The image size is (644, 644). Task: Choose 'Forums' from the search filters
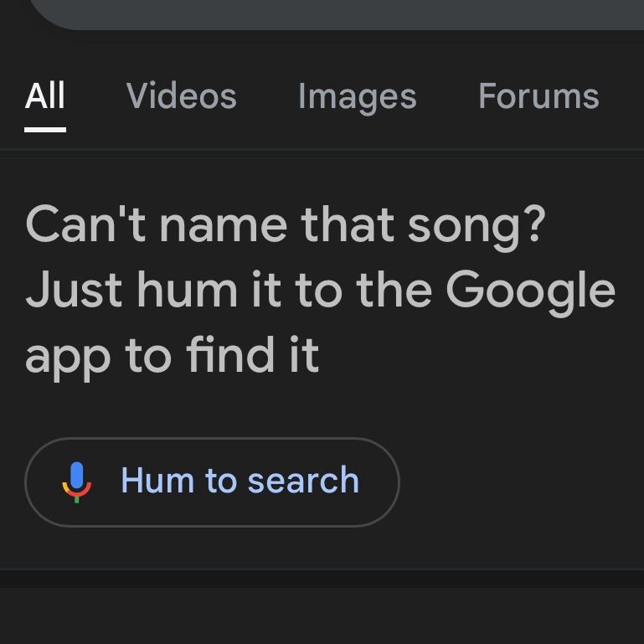(538, 96)
